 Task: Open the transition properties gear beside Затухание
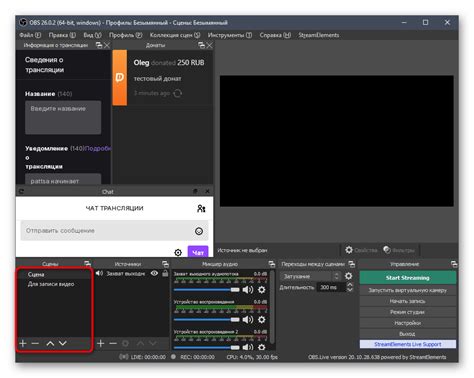pyautogui.click(x=348, y=276)
